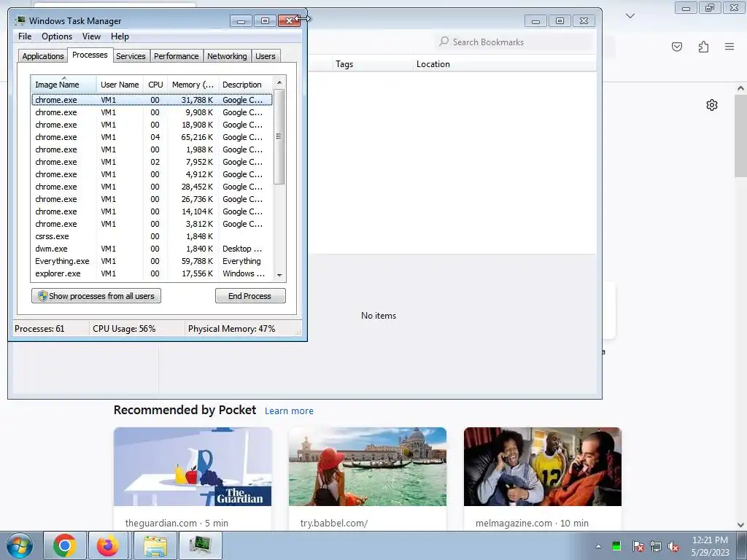Click Show processes from all users

point(96,296)
